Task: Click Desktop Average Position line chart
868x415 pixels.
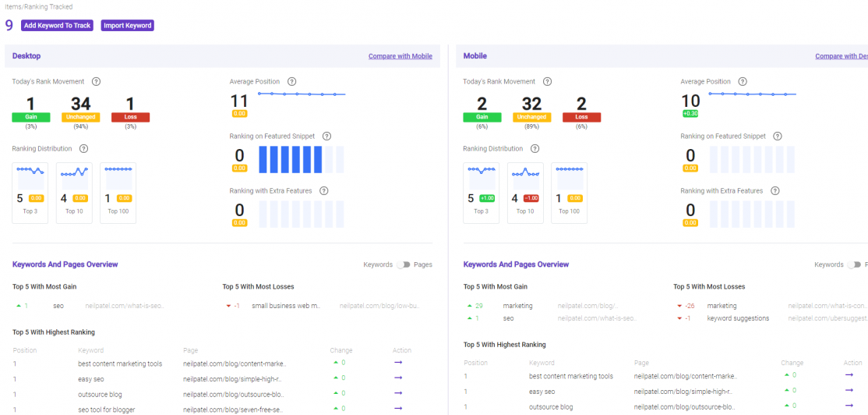Action: tap(302, 94)
